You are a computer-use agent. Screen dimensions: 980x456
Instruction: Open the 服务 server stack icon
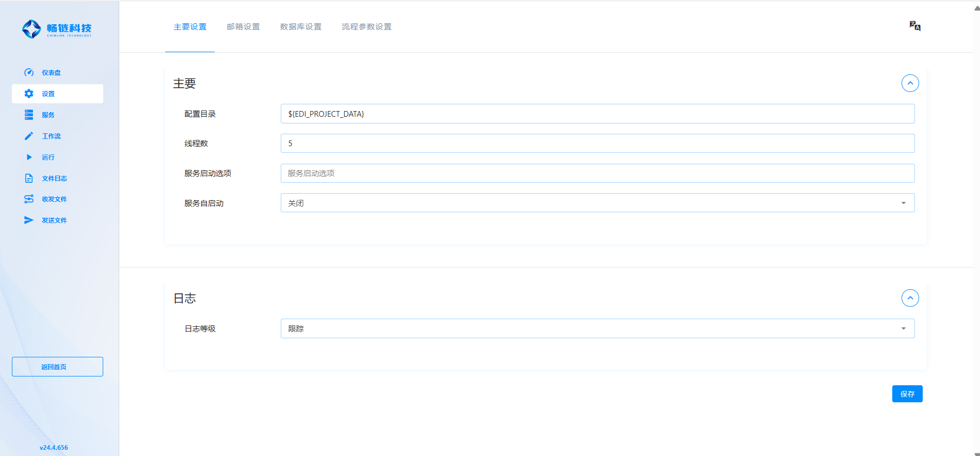pos(29,115)
